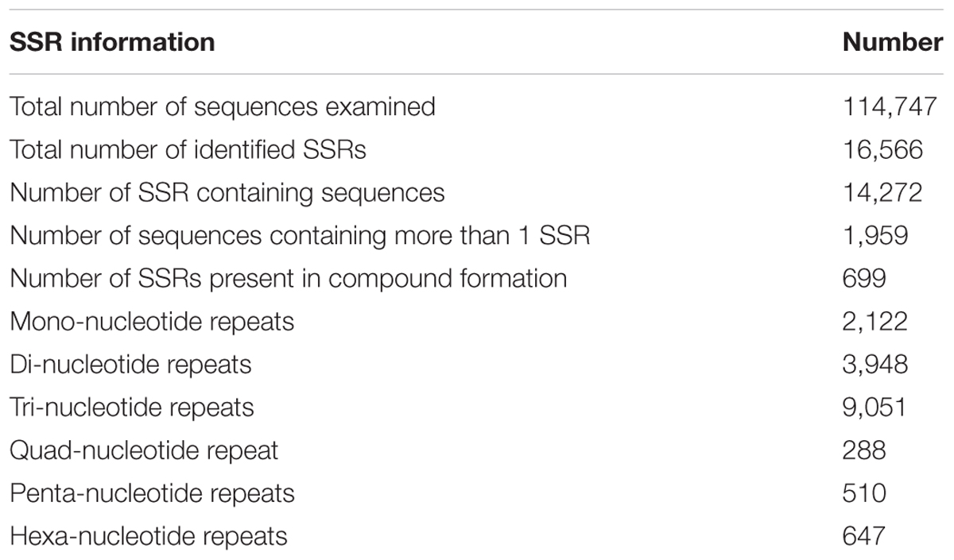Click the value 9,051
Screen dimensions: 954x560
coord(875,407)
